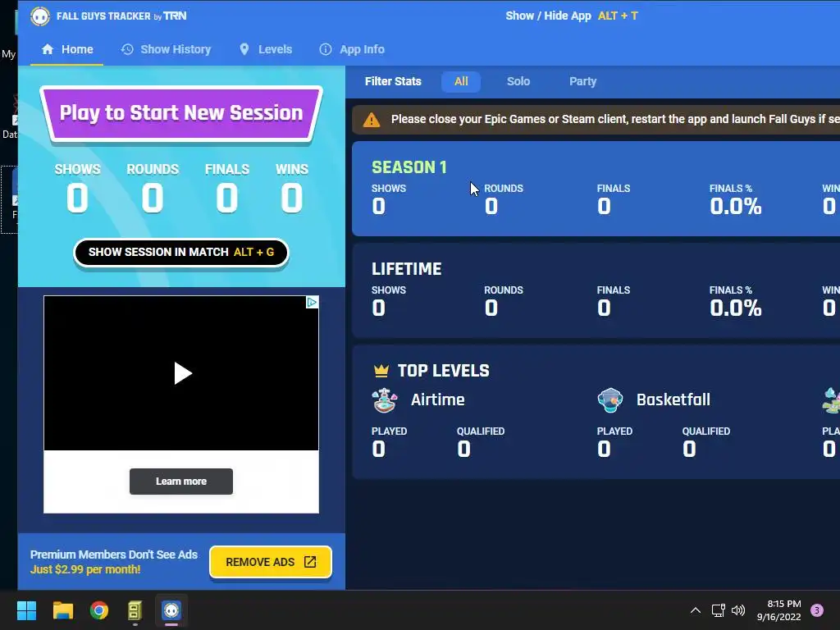Screen dimensions: 840x630
Task: Click the Home house icon
Action: pyautogui.click(x=48, y=49)
